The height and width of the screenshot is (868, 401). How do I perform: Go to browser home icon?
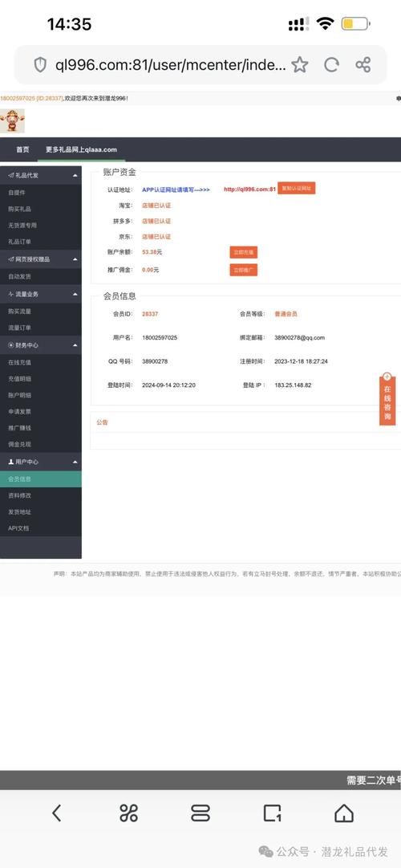coord(344,813)
